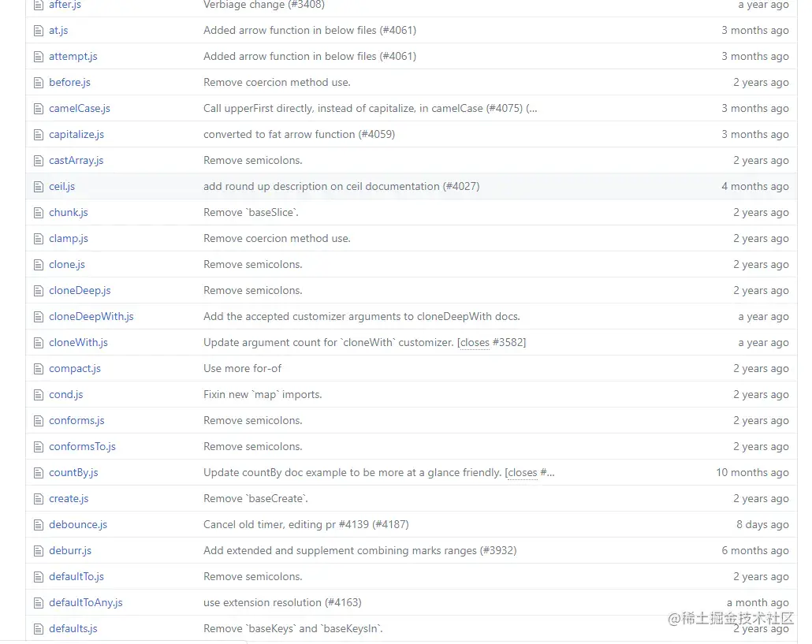The image size is (812, 644).
Task: Click the file icon beside compact.js
Action: click(39, 369)
